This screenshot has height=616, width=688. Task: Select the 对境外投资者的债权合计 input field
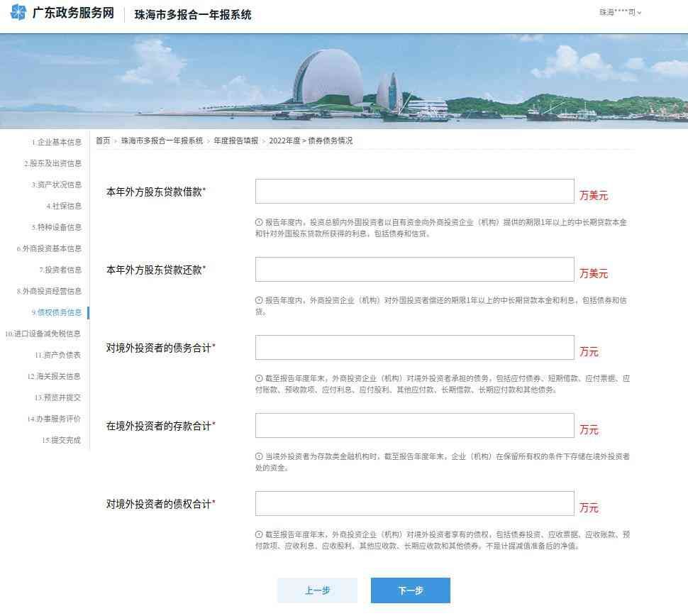pos(414,504)
